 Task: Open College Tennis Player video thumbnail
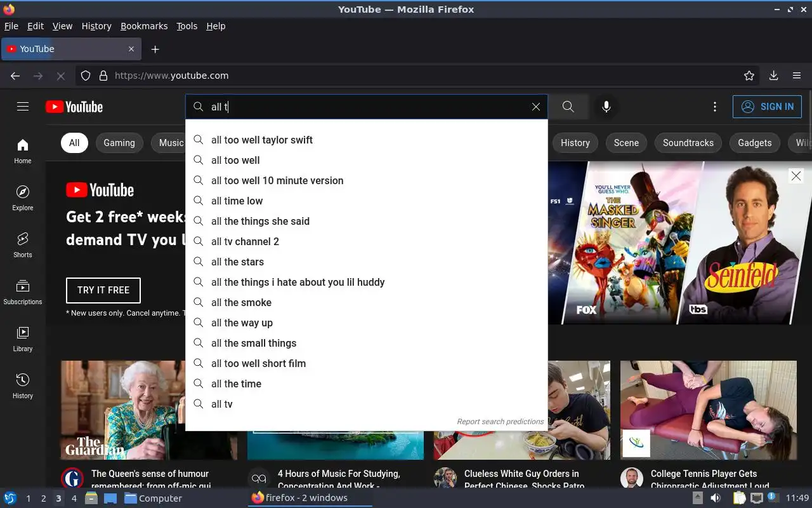click(x=709, y=410)
